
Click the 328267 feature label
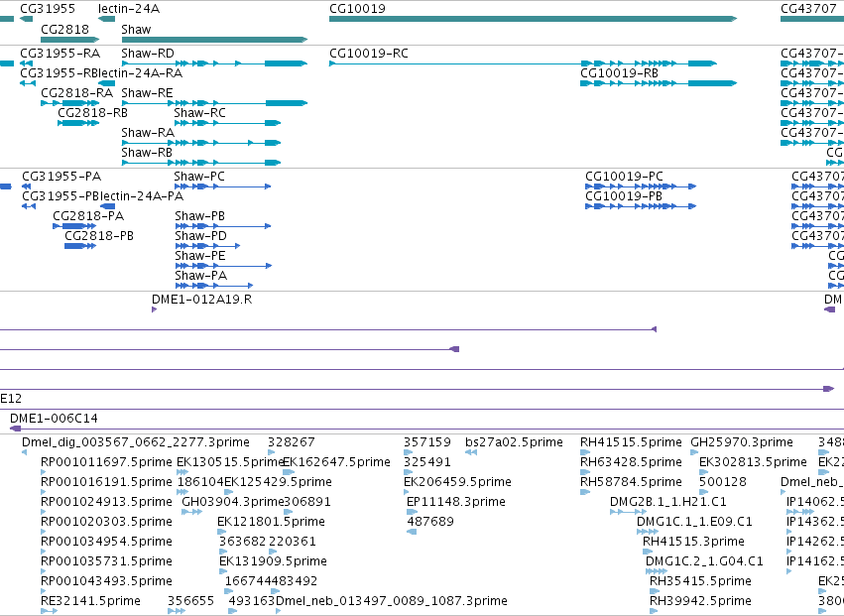click(x=292, y=442)
